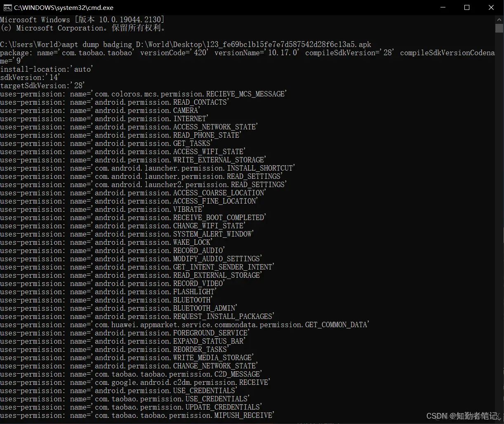Click the BLUETOOTH_ADMIN permission line

119,308
